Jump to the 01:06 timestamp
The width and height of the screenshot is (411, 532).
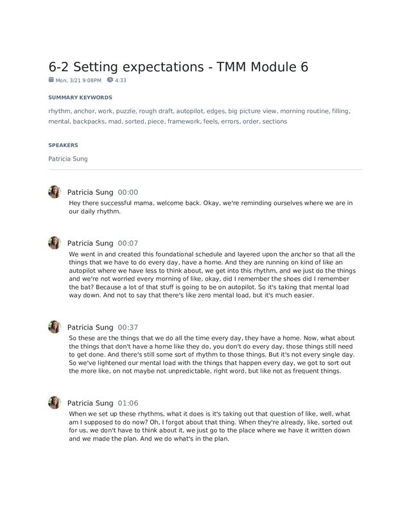[128, 403]
